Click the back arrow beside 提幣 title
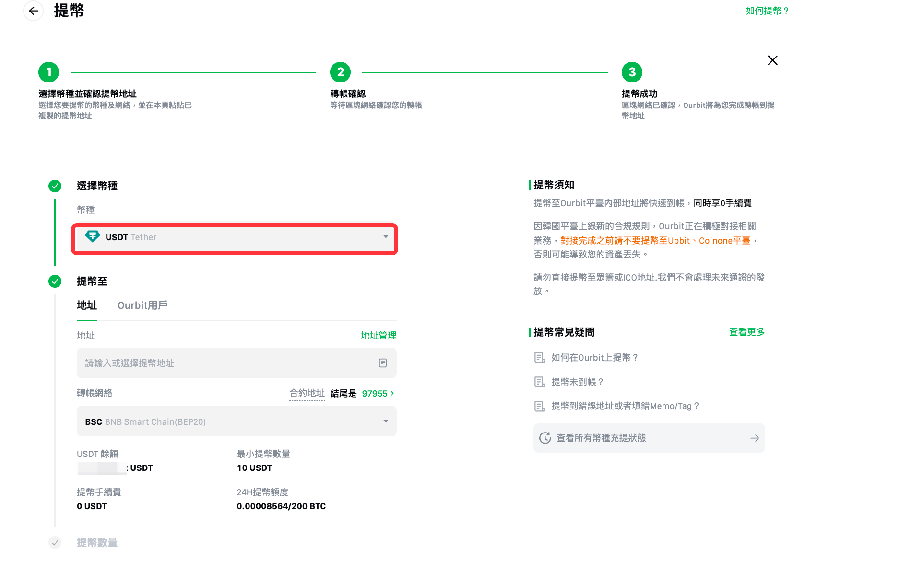 [x=33, y=11]
